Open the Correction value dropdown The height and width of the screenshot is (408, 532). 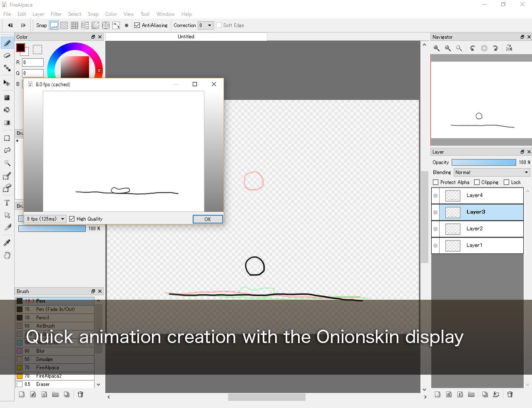209,25
